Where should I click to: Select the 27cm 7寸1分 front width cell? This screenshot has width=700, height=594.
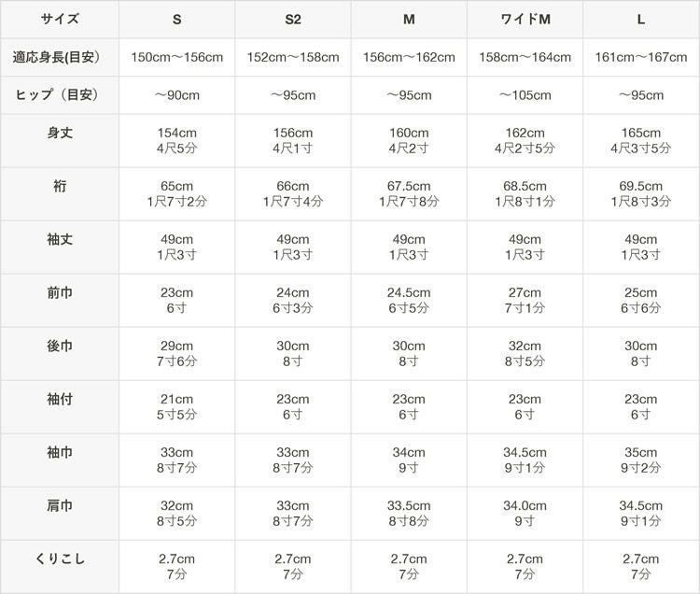coord(525,300)
